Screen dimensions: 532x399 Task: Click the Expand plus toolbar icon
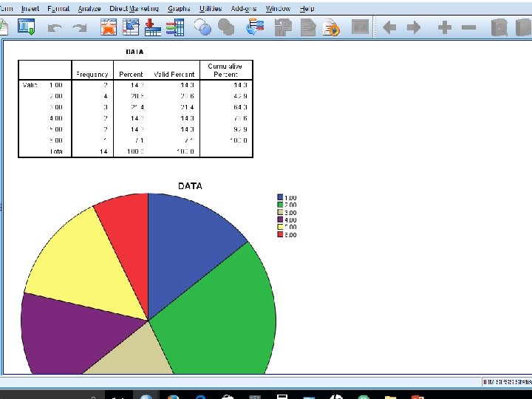pos(445,27)
